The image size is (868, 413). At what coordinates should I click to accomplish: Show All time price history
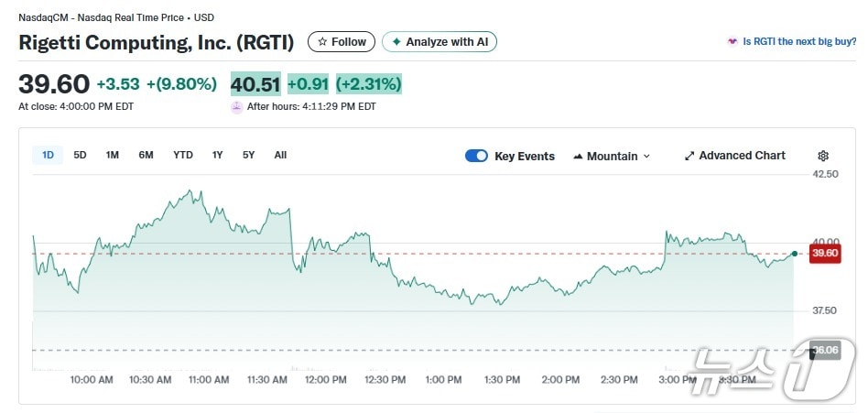pos(280,155)
